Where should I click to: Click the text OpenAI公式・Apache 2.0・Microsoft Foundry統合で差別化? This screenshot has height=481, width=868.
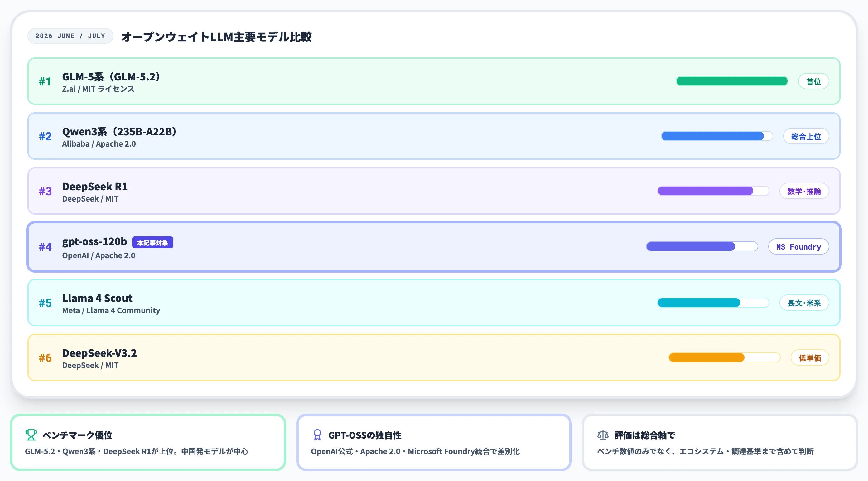[415, 451]
